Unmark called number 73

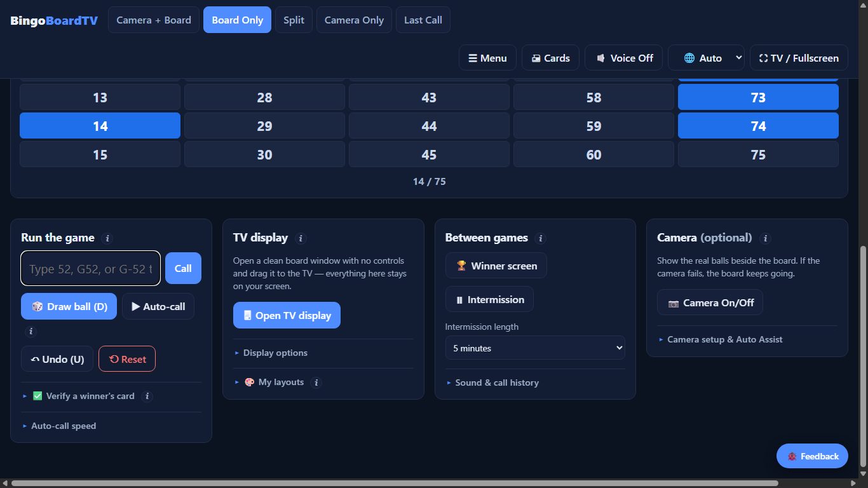click(758, 97)
